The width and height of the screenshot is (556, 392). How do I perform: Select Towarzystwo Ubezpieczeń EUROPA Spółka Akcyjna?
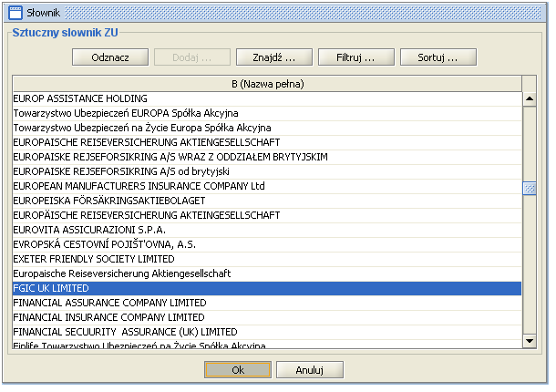click(267, 113)
